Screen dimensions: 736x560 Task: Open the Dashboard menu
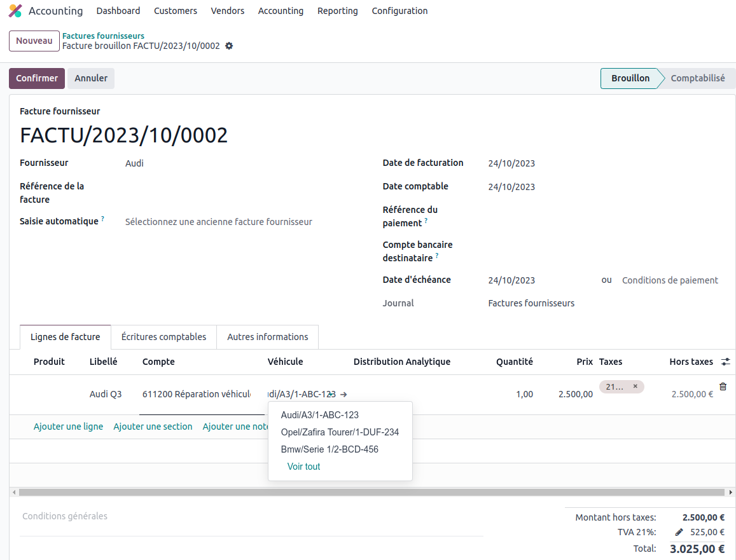point(118,11)
